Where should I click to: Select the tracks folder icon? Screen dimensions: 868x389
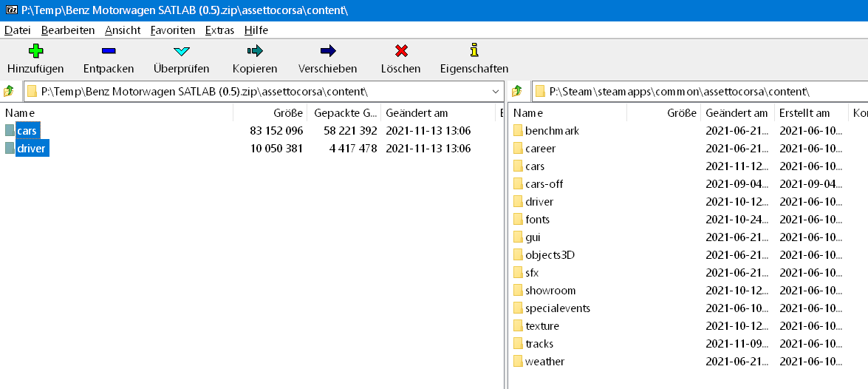(x=518, y=344)
